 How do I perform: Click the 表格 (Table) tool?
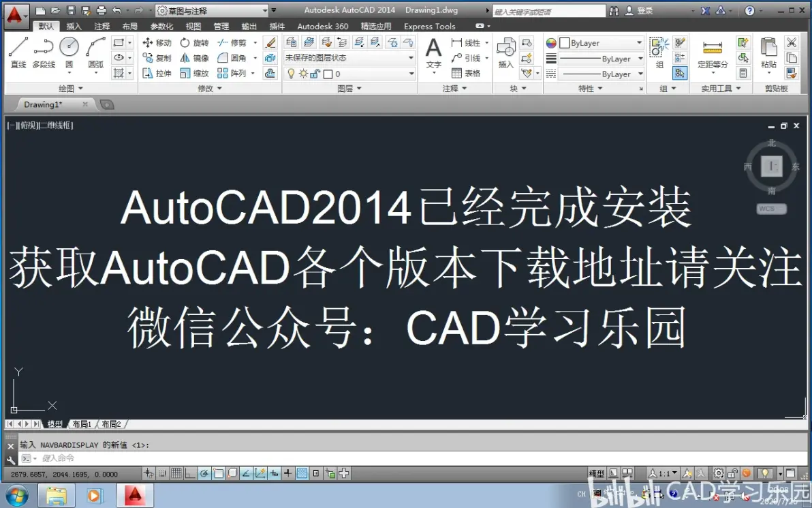pos(466,74)
